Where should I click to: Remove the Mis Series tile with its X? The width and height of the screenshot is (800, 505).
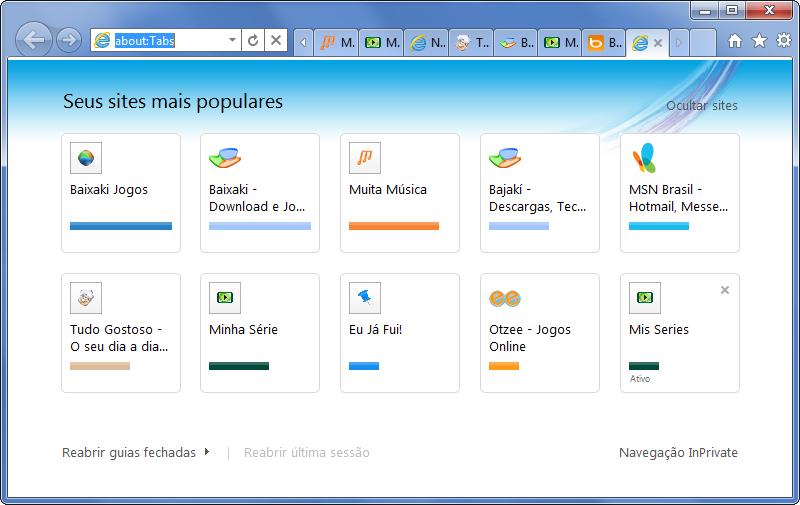(x=724, y=290)
